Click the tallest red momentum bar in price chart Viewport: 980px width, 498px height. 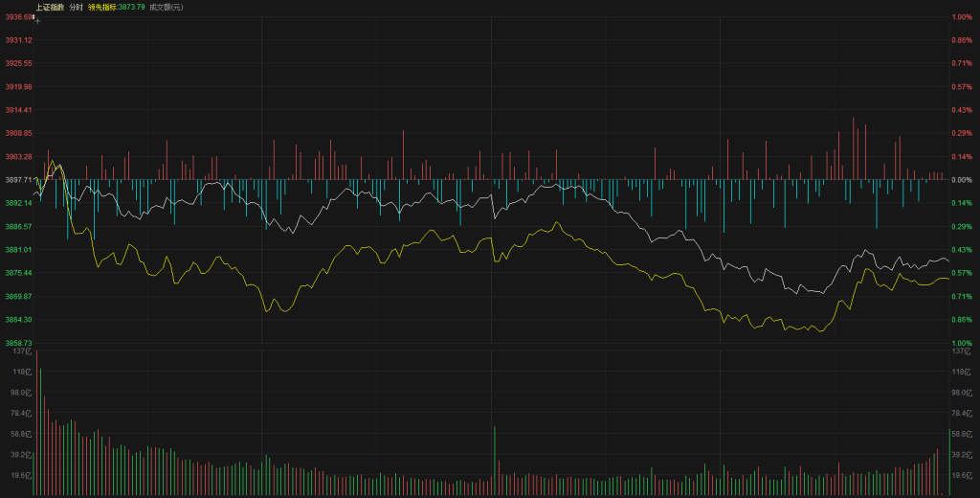(852, 148)
